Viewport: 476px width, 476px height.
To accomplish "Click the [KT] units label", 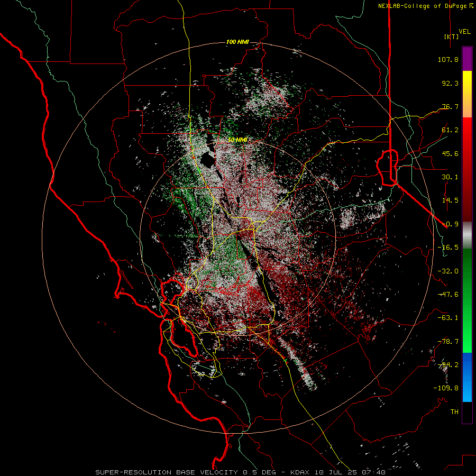I will [x=451, y=36].
